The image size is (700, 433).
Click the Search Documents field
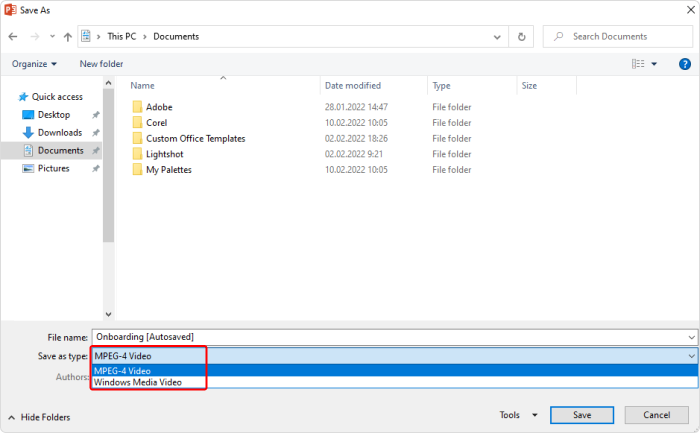click(618, 37)
